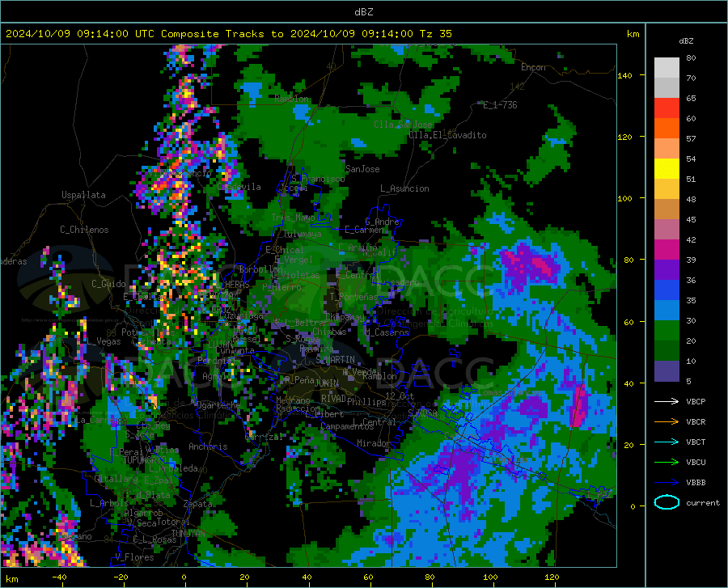728x588 pixels.
Task: Select the bright green 20 dBZ color swatch
Action: (x=667, y=331)
